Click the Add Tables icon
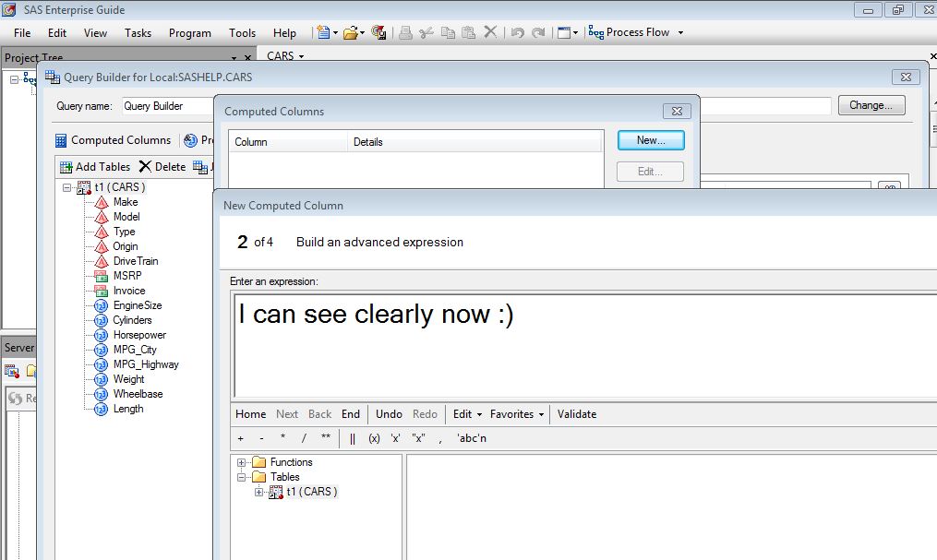This screenshot has height=560, width=937. pyautogui.click(x=66, y=167)
